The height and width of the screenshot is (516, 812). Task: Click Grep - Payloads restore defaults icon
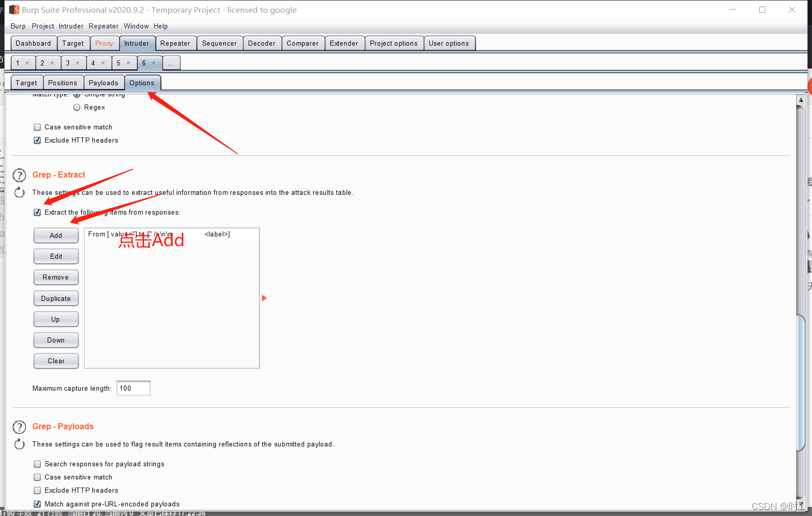[x=19, y=444]
